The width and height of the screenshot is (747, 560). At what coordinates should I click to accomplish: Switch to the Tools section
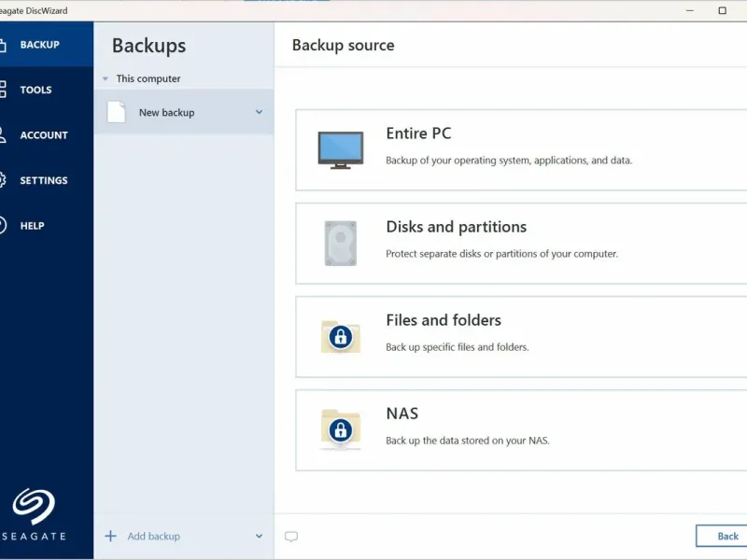pyautogui.click(x=35, y=90)
